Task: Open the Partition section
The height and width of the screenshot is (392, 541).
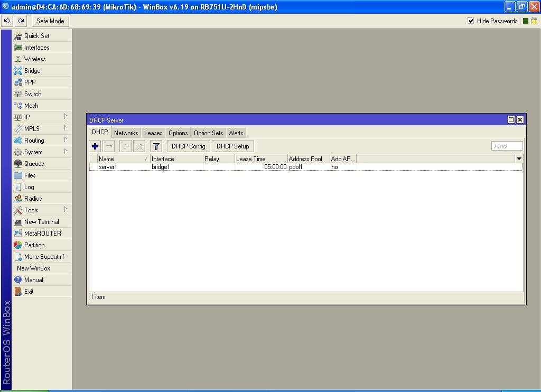Action: click(42, 245)
